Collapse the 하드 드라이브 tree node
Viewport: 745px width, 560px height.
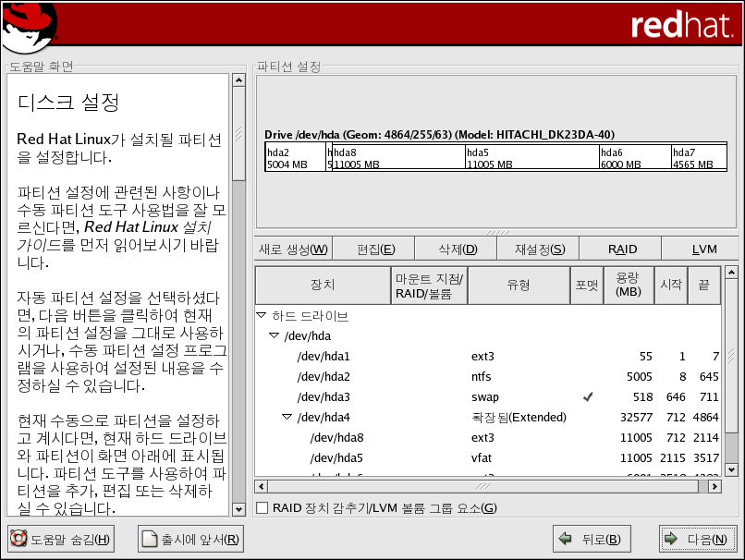coord(262,316)
